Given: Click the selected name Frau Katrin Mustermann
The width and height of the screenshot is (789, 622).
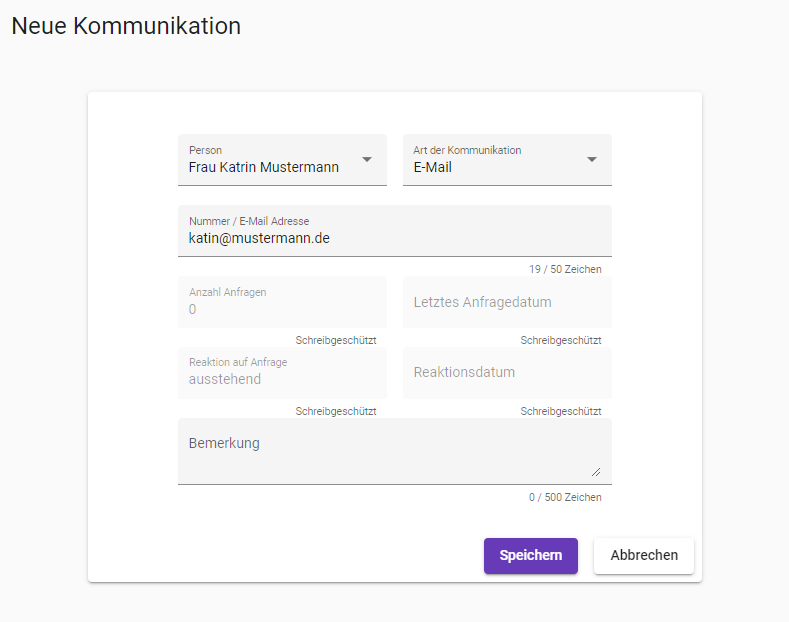Looking at the screenshot, I should click(264, 168).
